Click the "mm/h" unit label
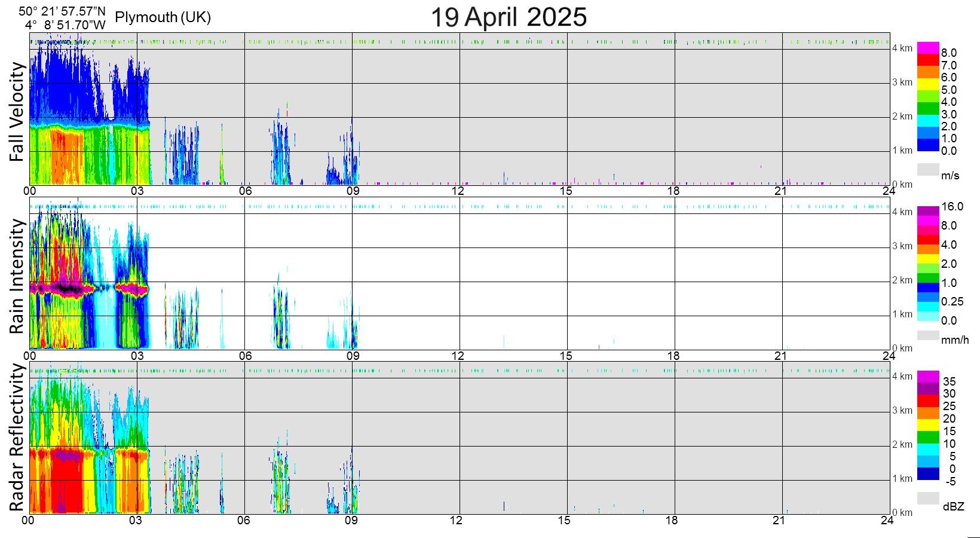The width and height of the screenshot is (980, 538). click(955, 340)
